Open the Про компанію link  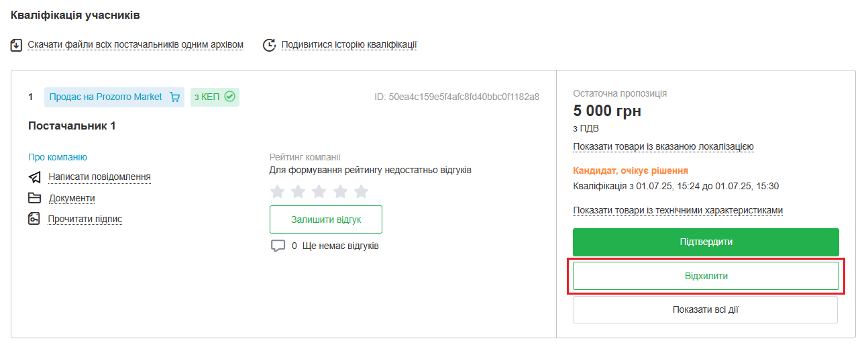click(x=58, y=157)
